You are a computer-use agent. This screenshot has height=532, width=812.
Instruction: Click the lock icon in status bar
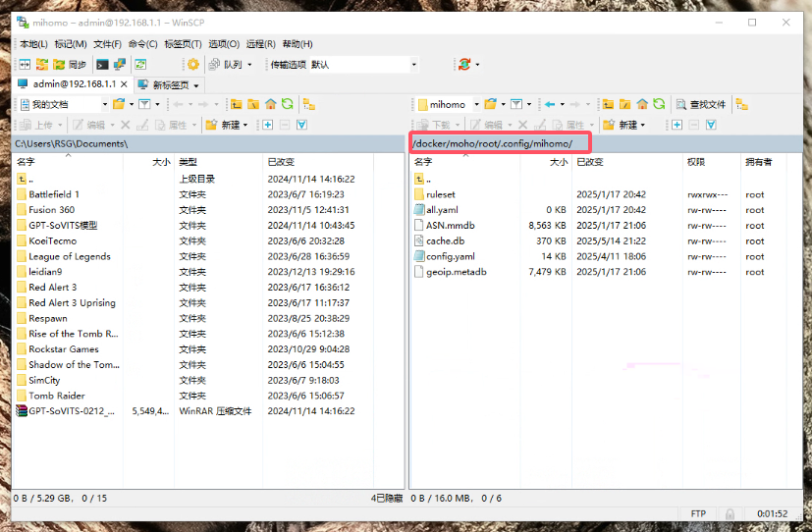(x=730, y=514)
